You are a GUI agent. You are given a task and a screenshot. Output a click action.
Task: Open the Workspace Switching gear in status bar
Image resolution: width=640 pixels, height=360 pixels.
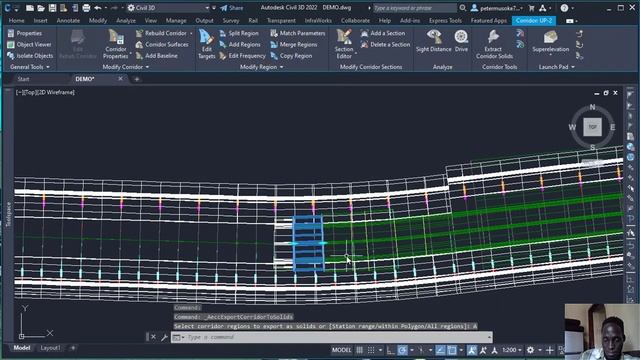tap(530, 350)
